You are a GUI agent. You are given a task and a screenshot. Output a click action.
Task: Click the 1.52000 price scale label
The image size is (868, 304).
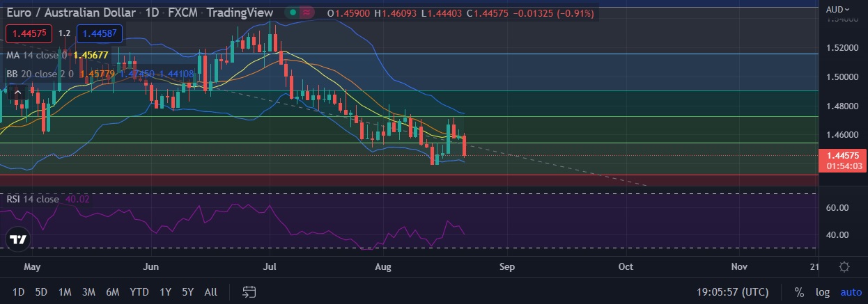click(843, 48)
